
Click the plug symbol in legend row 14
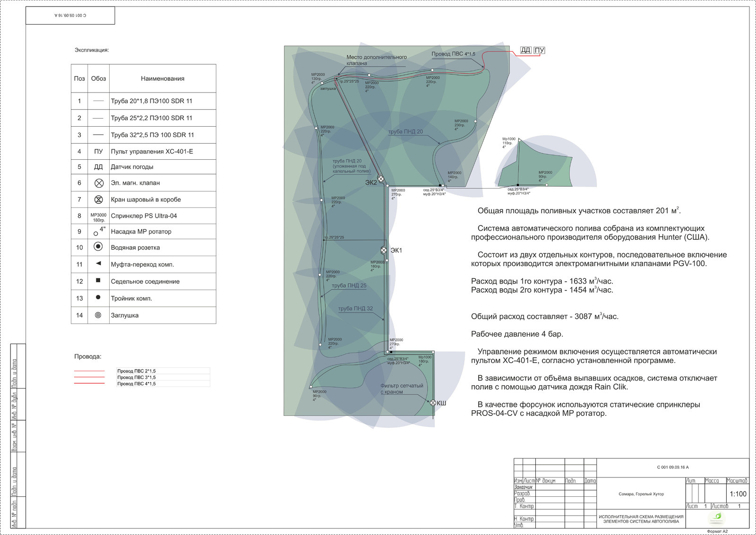(98, 315)
